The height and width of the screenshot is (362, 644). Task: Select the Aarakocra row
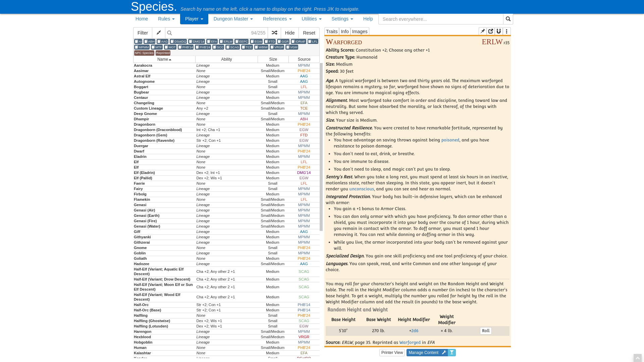226,66
